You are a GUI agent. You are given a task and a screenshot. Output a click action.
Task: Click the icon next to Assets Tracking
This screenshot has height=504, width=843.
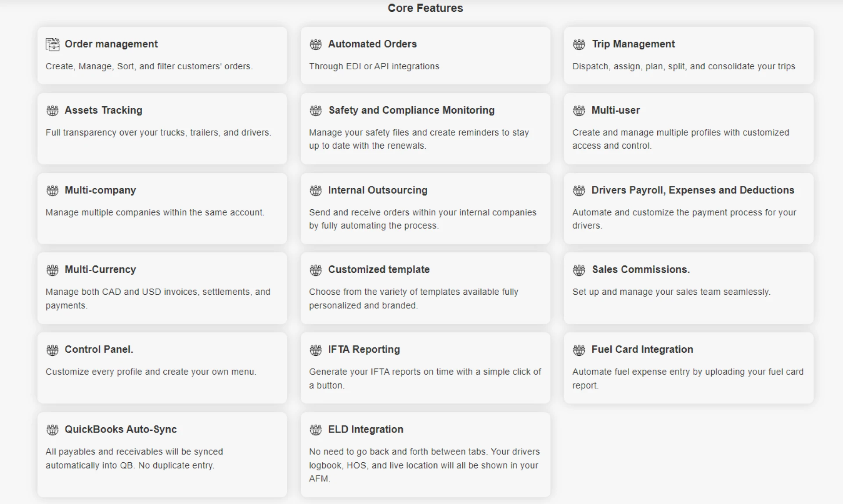(x=52, y=111)
